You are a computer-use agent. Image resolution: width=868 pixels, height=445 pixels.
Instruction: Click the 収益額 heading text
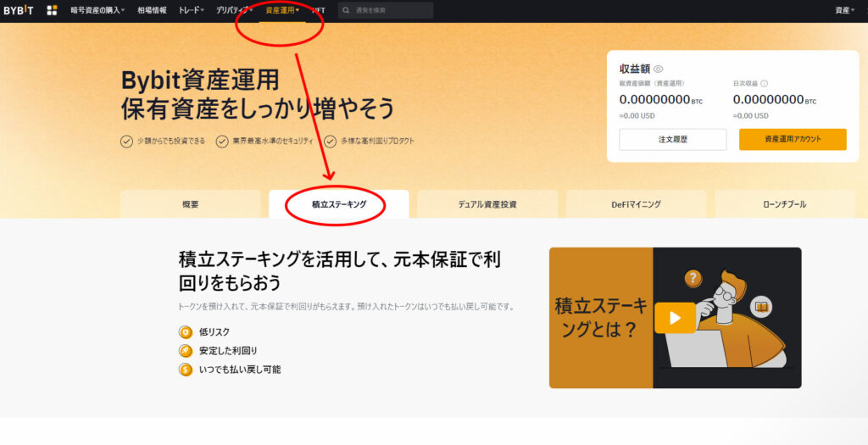[634, 70]
